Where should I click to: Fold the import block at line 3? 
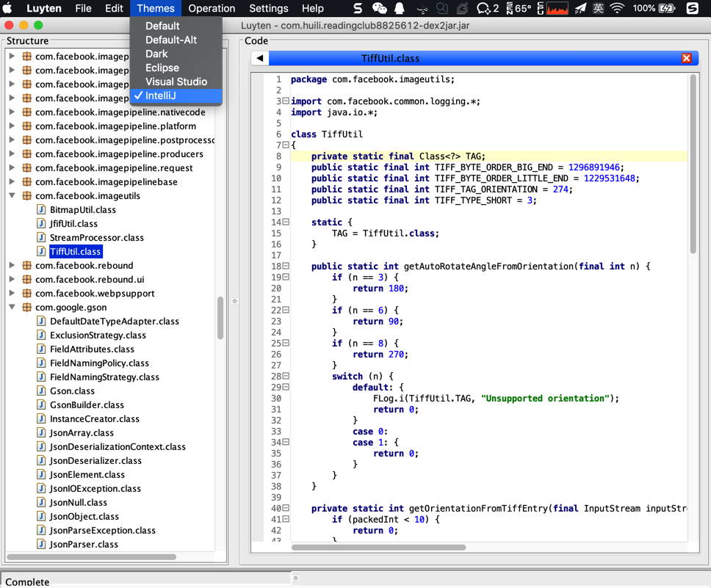[286, 101]
